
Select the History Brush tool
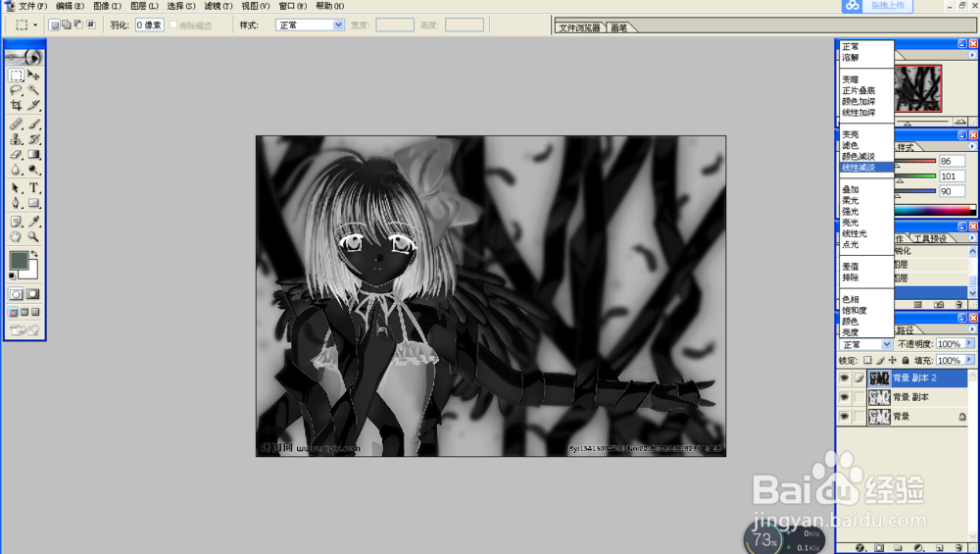pyautogui.click(x=33, y=138)
